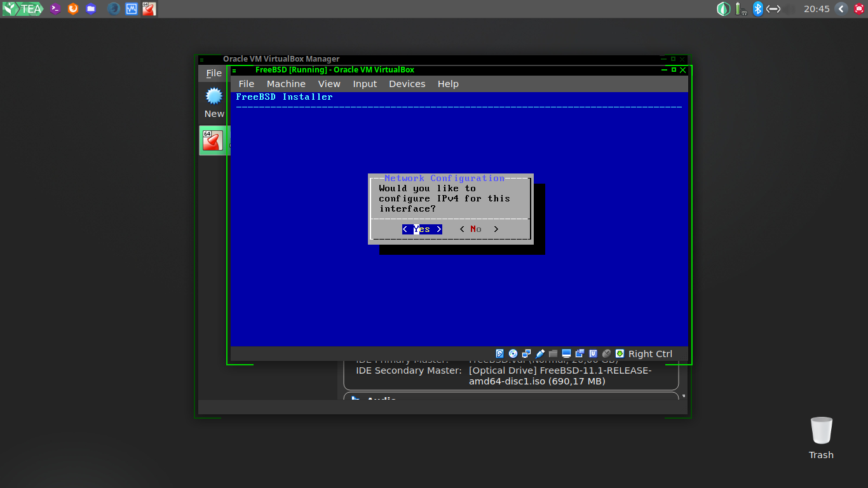The image size is (868, 488).
Task: Click the network connection tray icon
Action: [773, 9]
